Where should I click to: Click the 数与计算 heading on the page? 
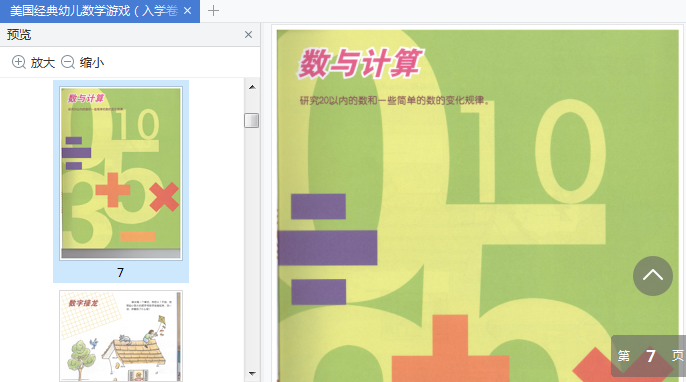tap(360, 64)
